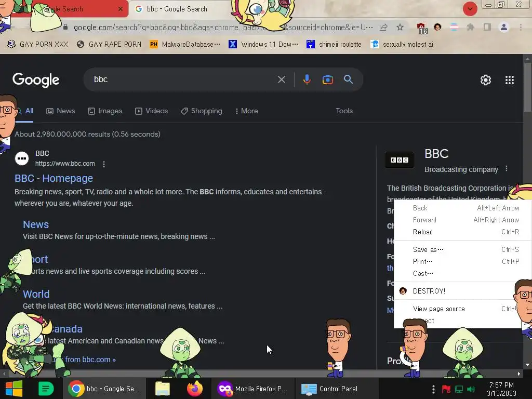This screenshot has width=532, height=399.
Task: Open the taskbar clock showing 7:57 PM
Action: (x=501, y=389)
